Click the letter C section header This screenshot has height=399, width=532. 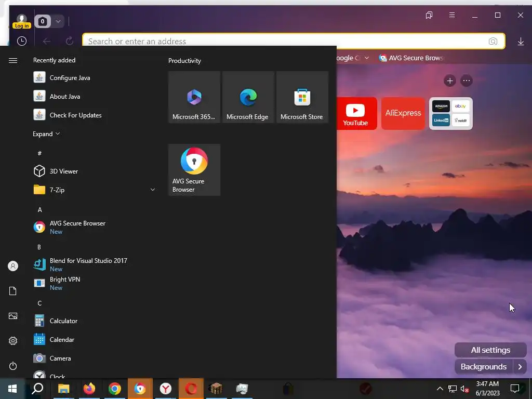click(x=39, y=303)
